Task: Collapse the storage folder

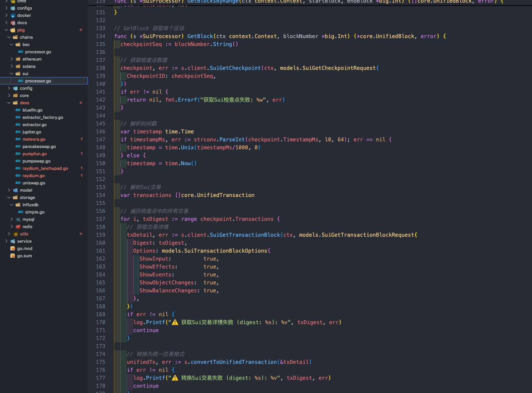Action: (x=9, y=197)
